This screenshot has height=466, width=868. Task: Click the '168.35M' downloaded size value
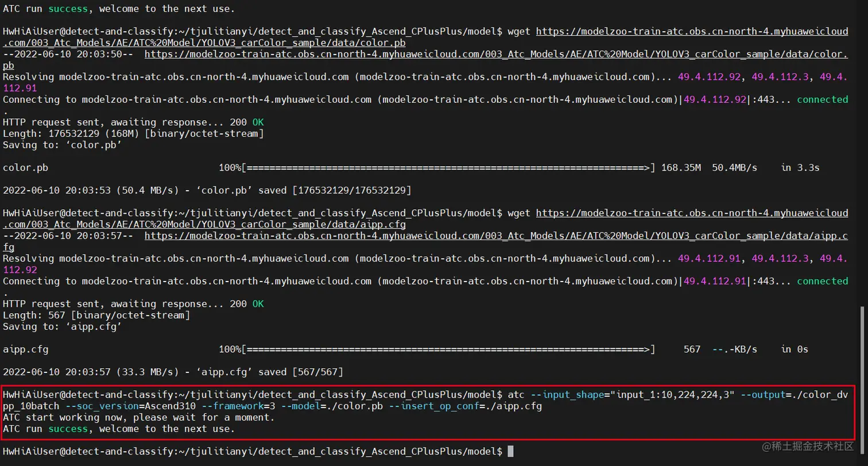[x=681, y=168]
